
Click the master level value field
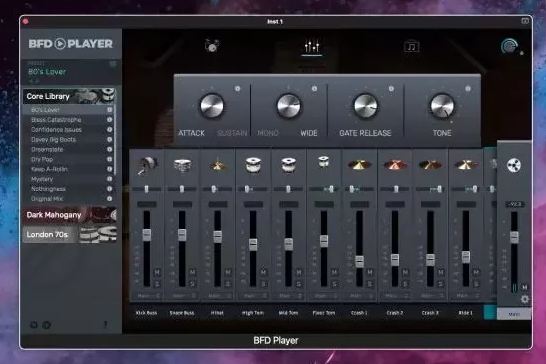[515, 204]
